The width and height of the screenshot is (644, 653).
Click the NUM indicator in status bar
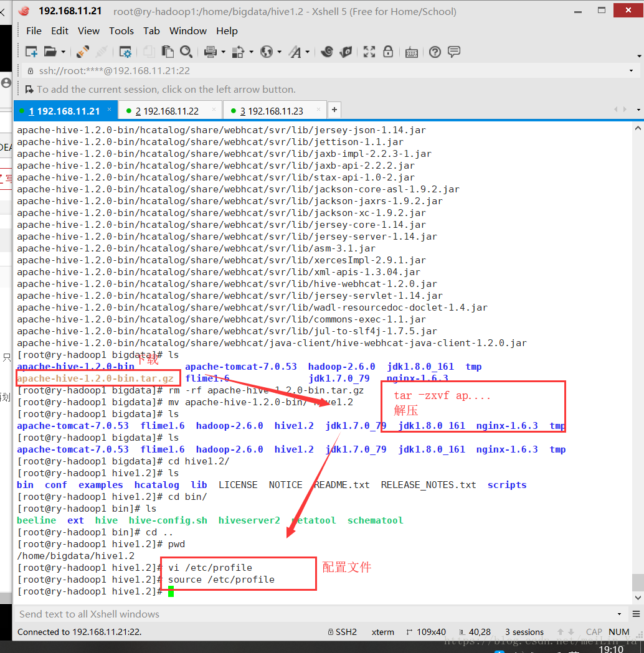tap(619, 632)
